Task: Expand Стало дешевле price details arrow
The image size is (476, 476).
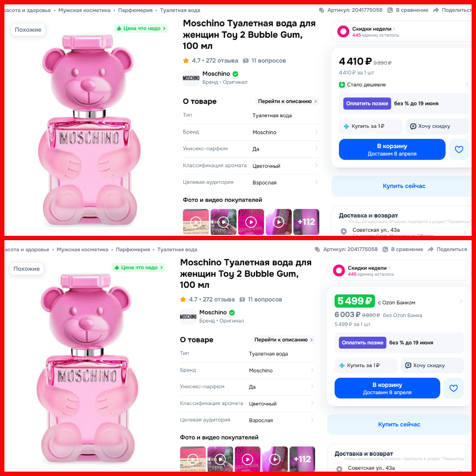Action: pyautogui.click(x=466, y=85)
